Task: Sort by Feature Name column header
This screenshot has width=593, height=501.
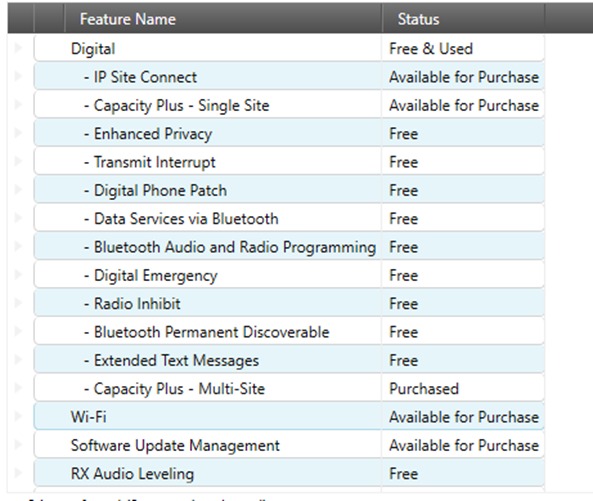Action: click(223, 19)
